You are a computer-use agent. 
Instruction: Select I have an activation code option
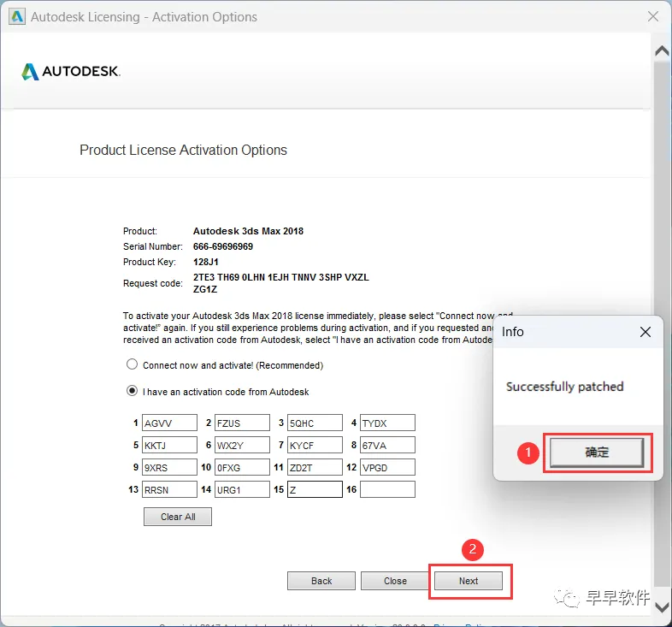pos(132,391)
